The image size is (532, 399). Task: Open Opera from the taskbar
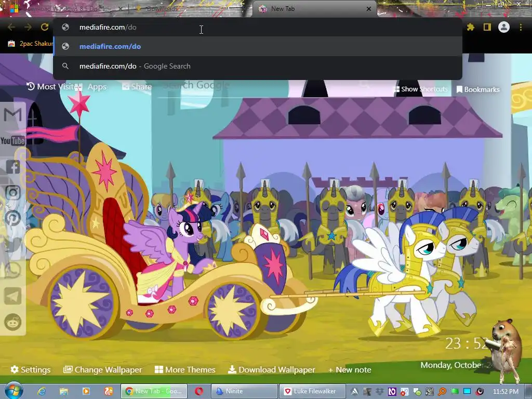click(x=199, y=391)
